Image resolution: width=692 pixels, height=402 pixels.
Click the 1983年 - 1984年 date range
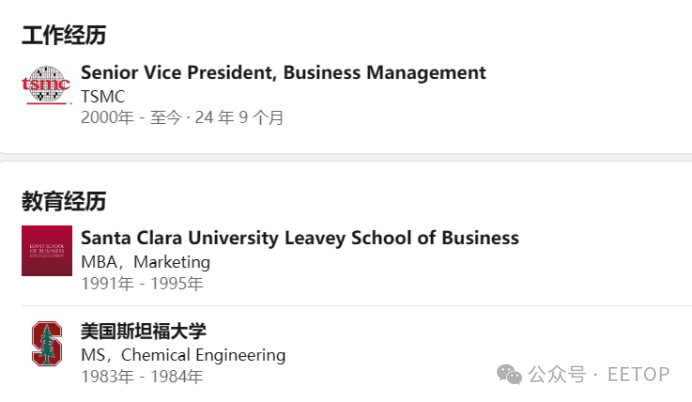coord(142,376)
